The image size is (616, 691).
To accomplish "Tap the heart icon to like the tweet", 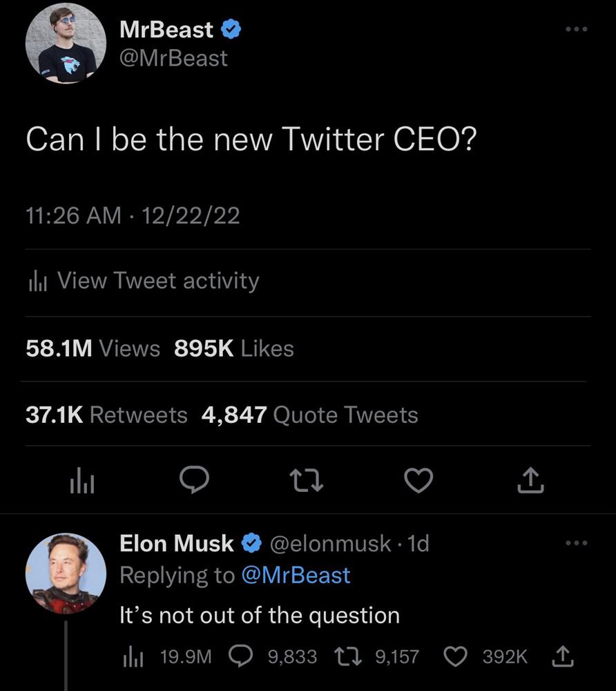I will tap(418, 480).
